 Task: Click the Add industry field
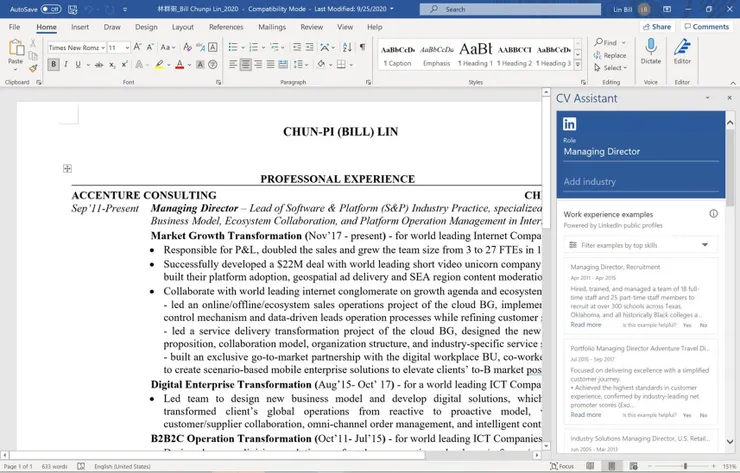[x=641, y=182]
